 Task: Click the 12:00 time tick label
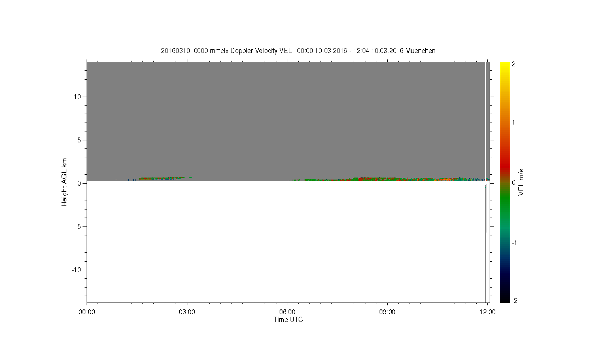tap(488, 312)
